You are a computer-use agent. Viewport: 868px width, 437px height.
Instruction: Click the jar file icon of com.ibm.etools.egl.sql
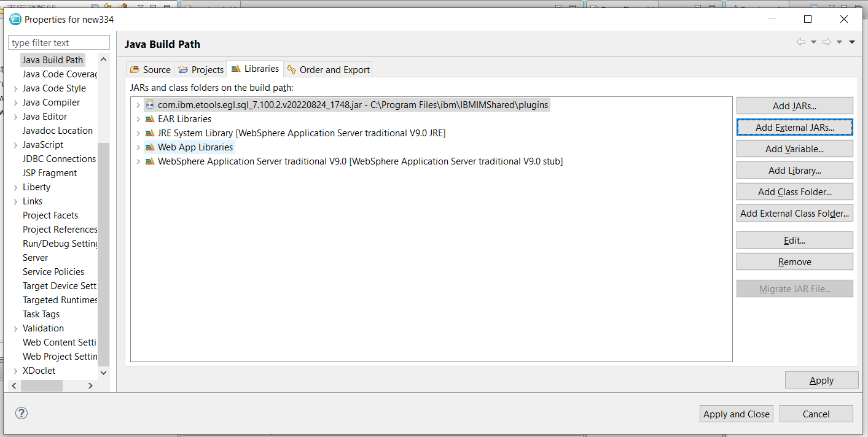150,104
